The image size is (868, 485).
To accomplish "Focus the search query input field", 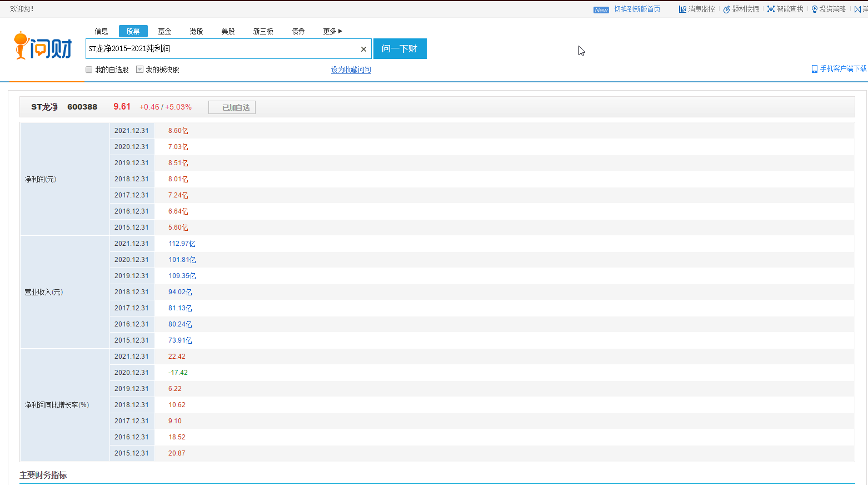I will tap(222, 49).
